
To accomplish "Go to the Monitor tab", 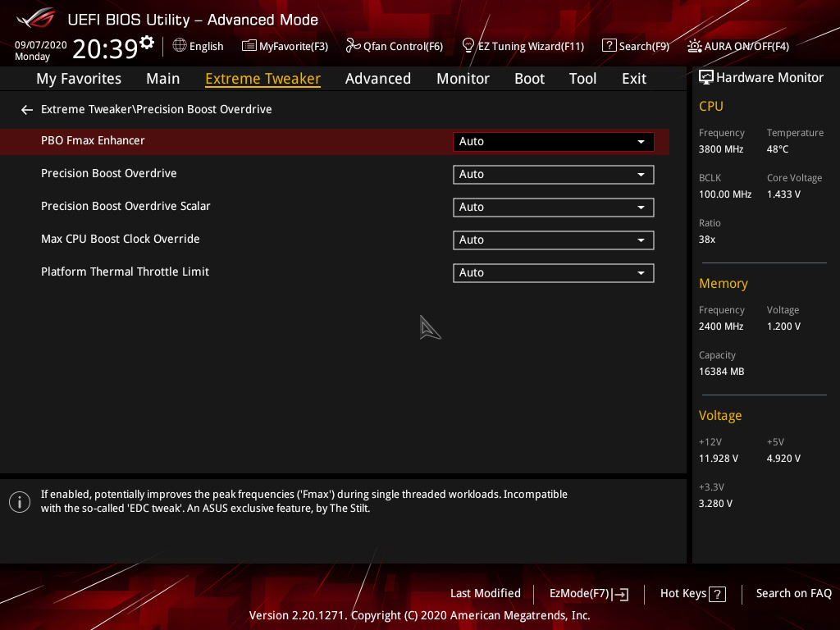I will [463, 79].
